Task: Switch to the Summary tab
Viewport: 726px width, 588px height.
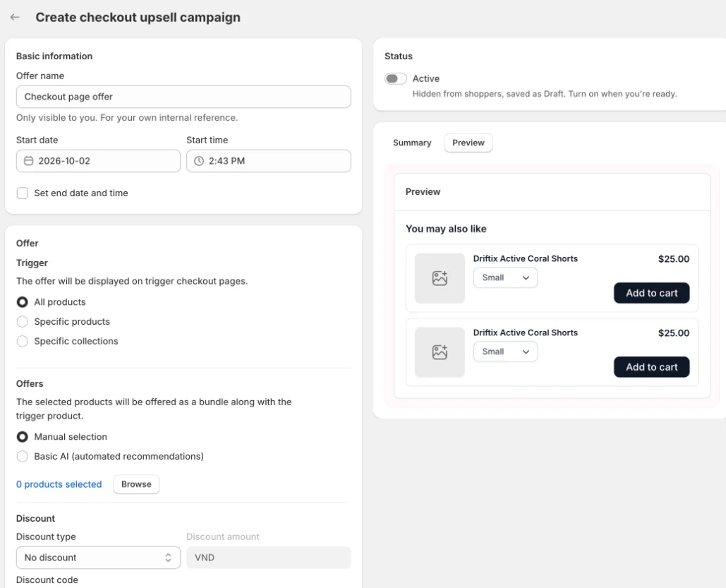Action: [412, 143]
